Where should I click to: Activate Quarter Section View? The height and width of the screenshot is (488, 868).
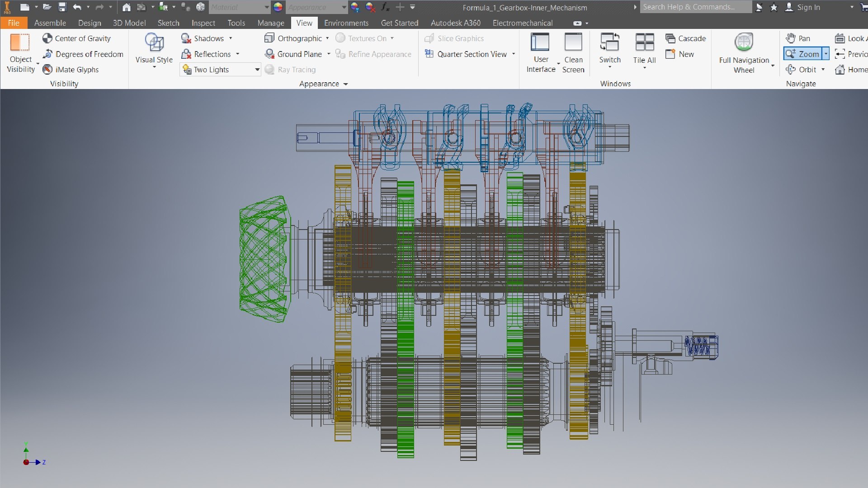[x=466, y=54]
